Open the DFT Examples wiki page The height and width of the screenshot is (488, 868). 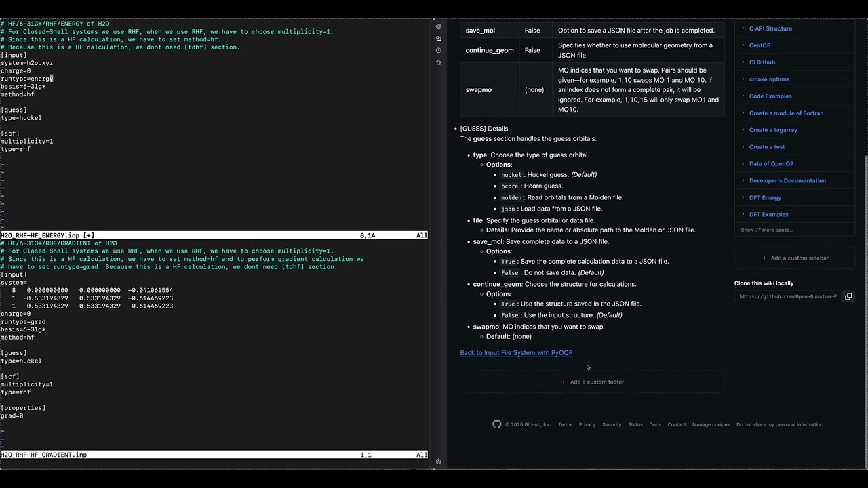(769, 215)
